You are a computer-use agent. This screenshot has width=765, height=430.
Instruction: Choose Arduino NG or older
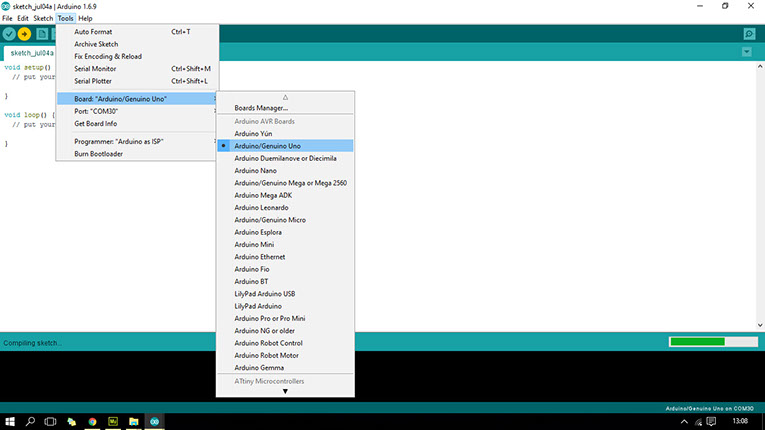coord(285,331)
